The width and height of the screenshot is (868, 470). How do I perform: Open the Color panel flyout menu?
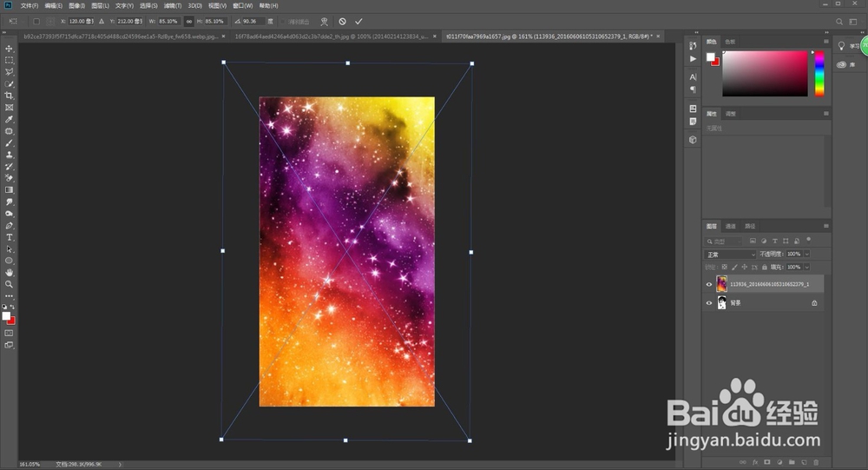tap(826, 42)
